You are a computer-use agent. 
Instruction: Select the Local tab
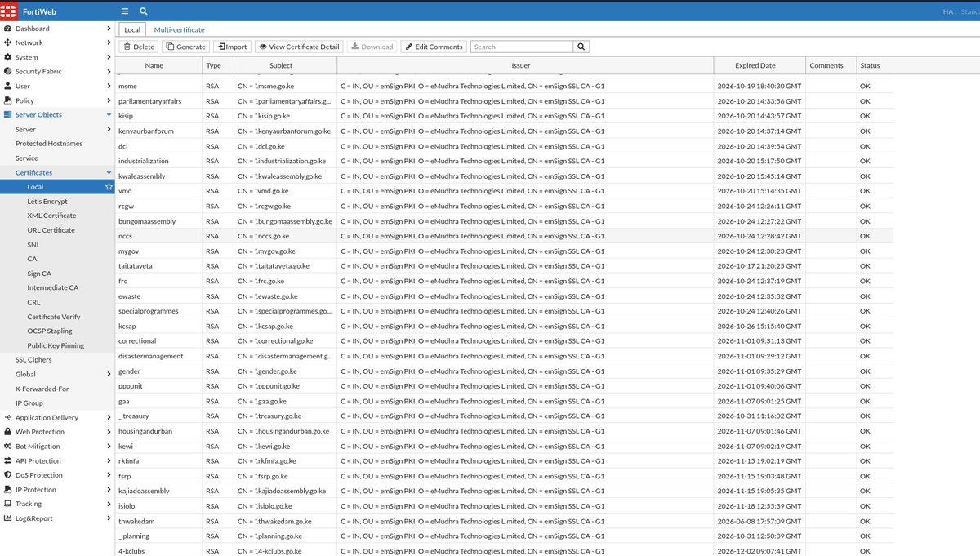pos(132,29)
